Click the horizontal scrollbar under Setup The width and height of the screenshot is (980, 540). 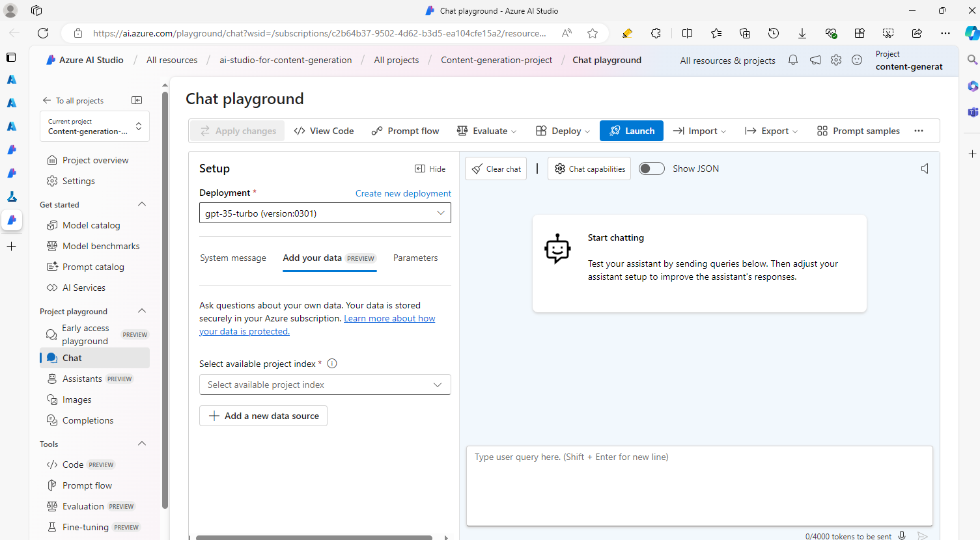coord(314,537)
